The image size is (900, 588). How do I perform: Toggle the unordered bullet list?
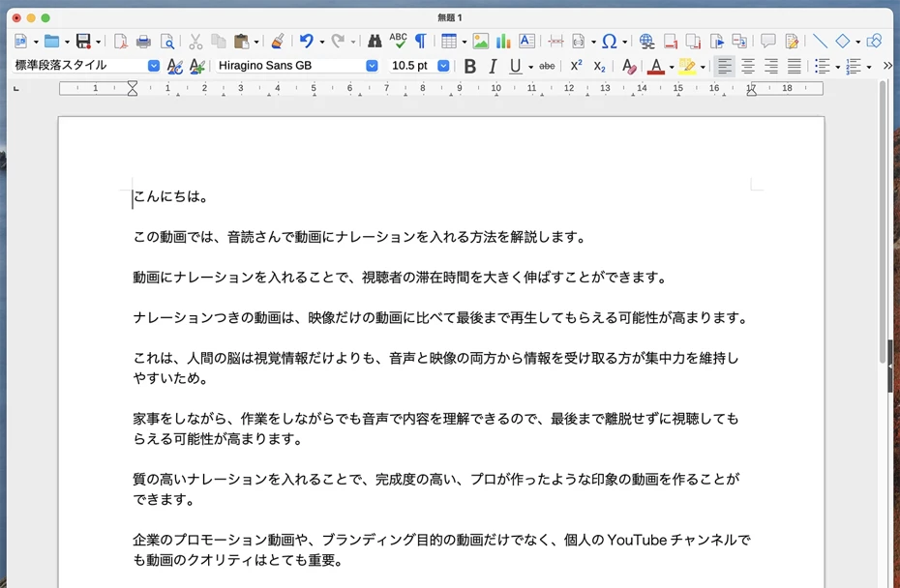tap(823, 67)
